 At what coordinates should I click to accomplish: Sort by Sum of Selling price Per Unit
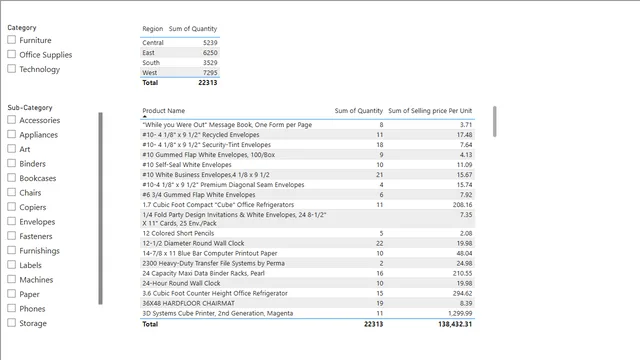[430, 111]
